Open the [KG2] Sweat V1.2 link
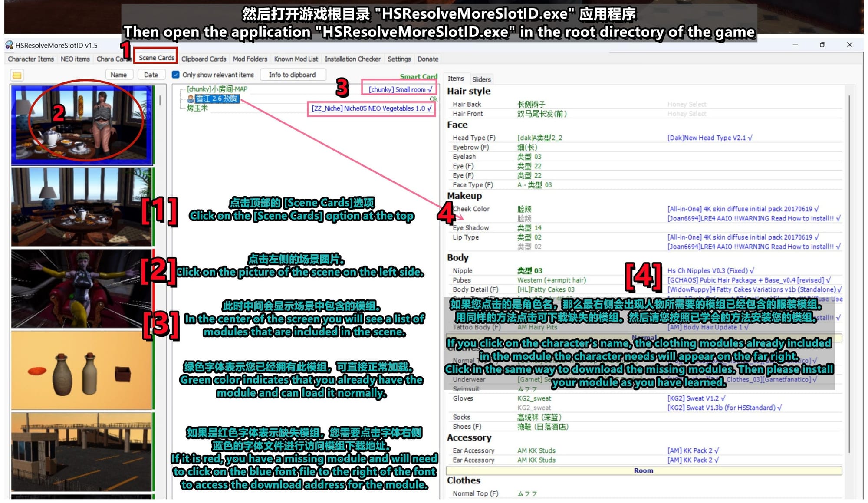Image resolution: width=868 pixels, height=503 pixels. coord(696,398)
